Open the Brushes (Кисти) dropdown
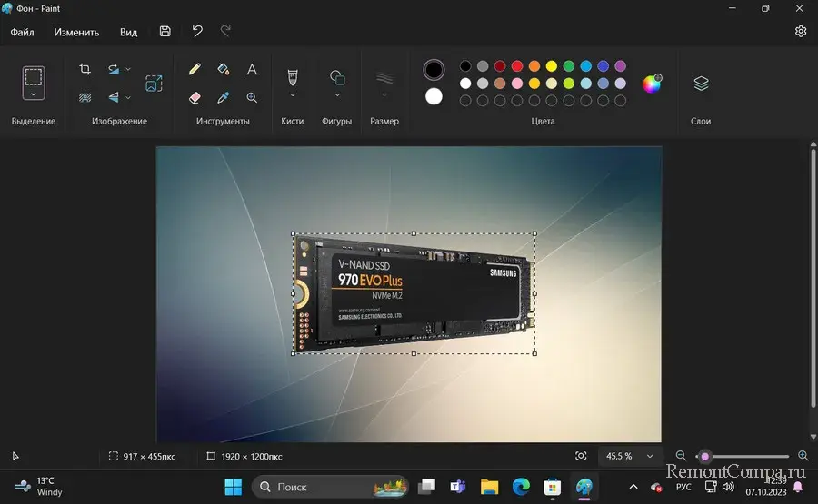 coord(293,94)
